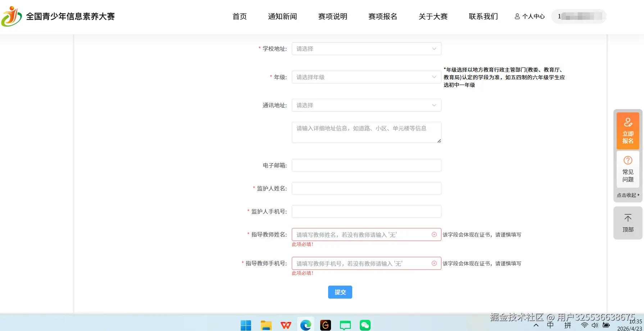Image resolution: width=644 pixels, height=331 pixels.
Task: Switch to Microsoft Edge in taskbar
Action: click(306, 325)
